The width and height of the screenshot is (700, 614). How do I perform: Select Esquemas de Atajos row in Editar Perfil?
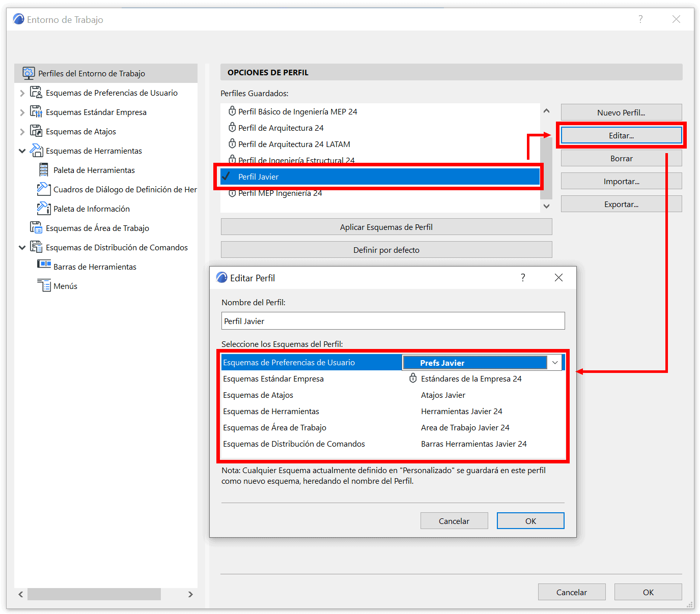pyautogui.click(x=305, y=395)
